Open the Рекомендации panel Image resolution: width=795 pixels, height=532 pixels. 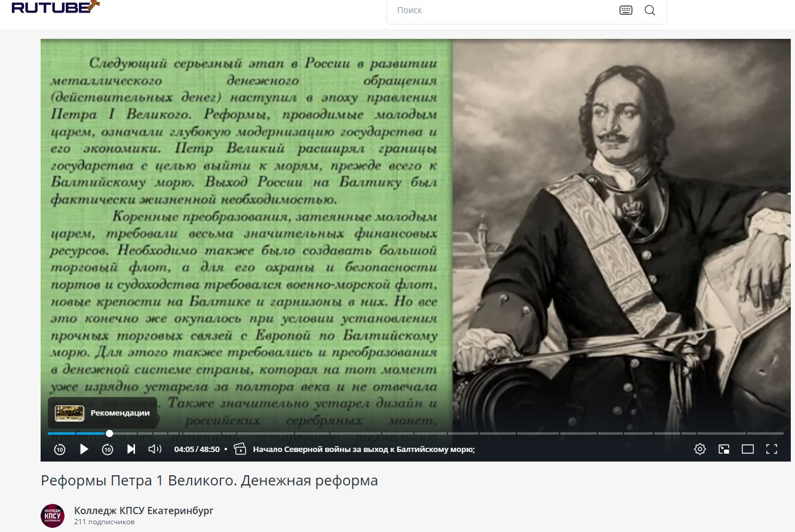coord(102,413)
